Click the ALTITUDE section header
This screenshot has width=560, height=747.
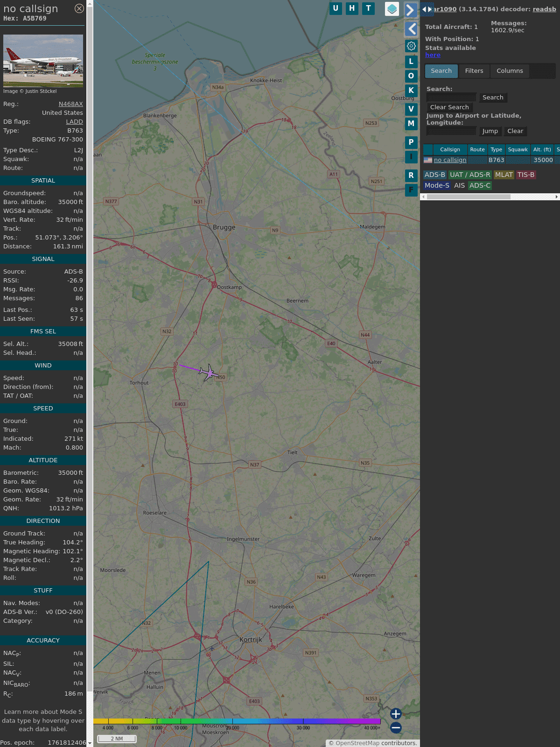click(43, 460)
